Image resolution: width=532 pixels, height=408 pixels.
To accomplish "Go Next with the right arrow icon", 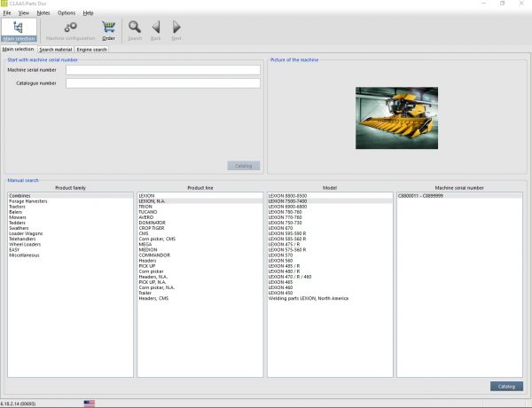I will click(176, 30).
